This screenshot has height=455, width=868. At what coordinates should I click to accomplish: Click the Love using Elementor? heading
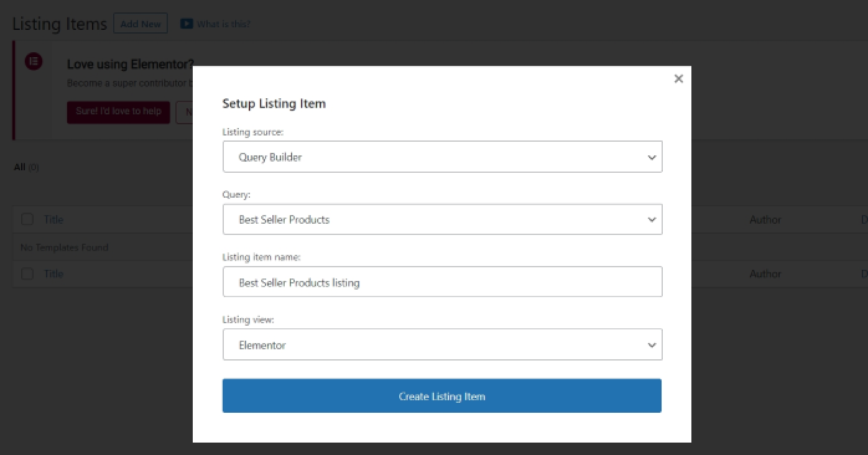(131, 64)
